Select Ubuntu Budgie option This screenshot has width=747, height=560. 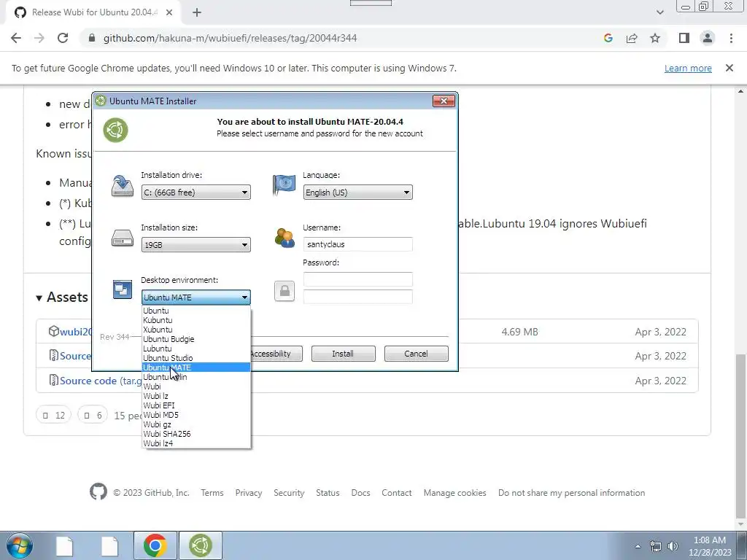[x=196, y=339]
